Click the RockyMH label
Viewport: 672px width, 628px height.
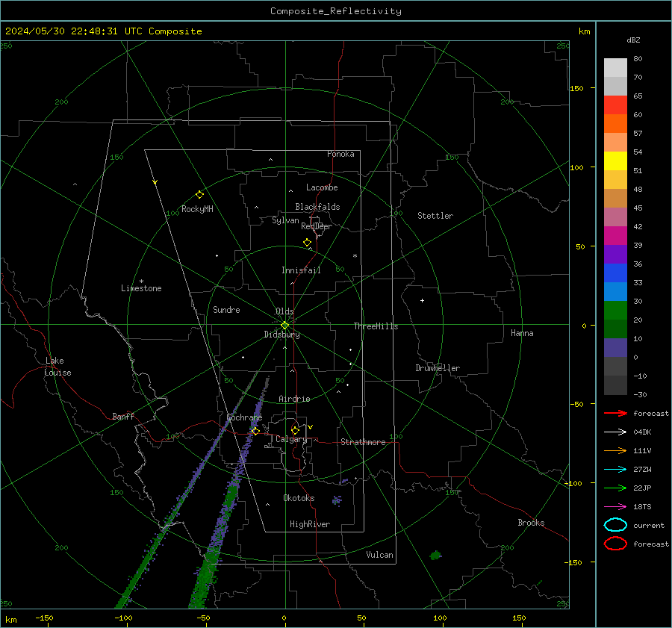coord(197,209)
